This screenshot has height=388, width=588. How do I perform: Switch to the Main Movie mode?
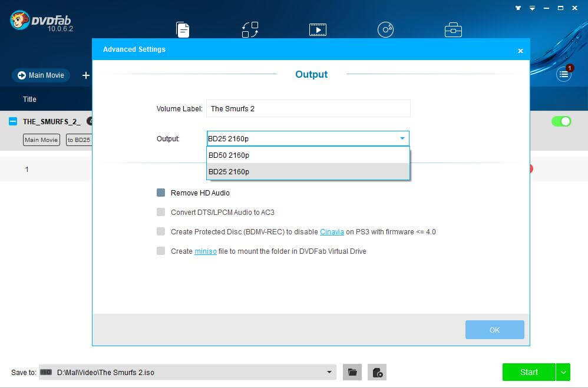point(40,75)
